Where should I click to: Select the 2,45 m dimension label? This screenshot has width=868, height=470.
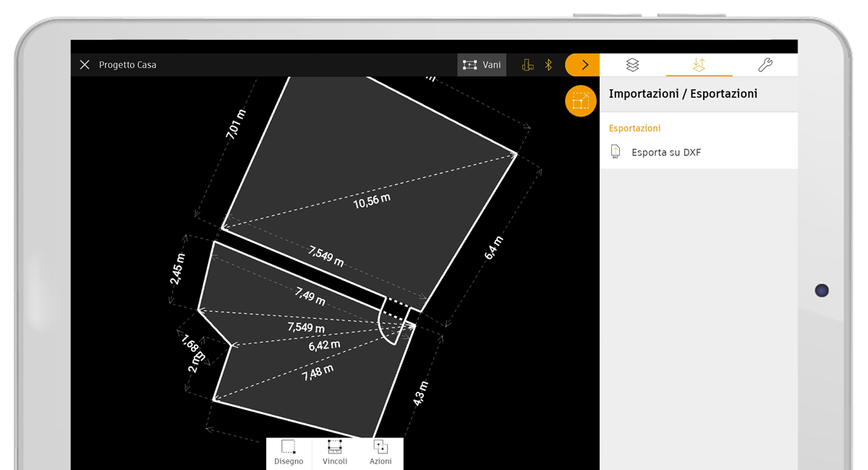point(177,269)
